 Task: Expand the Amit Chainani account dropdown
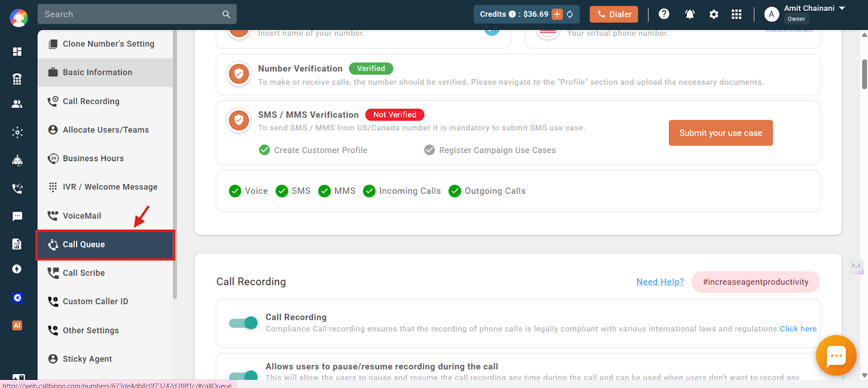[x=842, y=8]
